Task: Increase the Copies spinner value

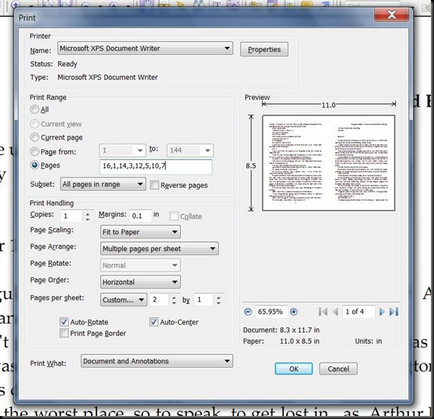Action: click(x=87, y=214)
